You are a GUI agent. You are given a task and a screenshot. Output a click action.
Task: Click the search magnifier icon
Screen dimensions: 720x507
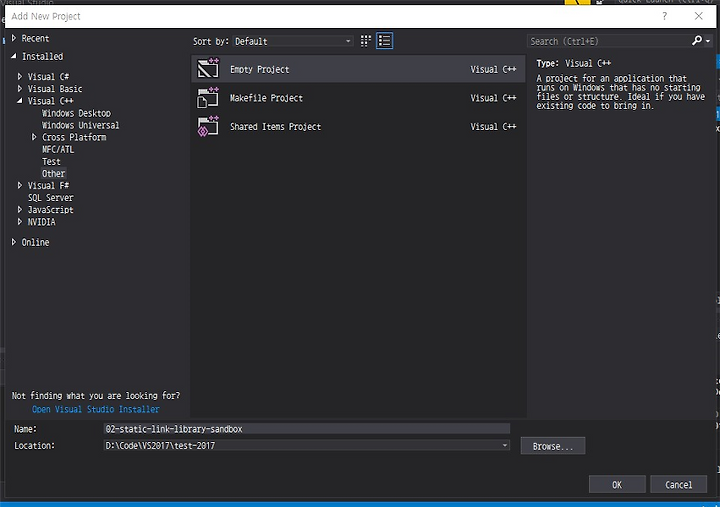(697, 41)
